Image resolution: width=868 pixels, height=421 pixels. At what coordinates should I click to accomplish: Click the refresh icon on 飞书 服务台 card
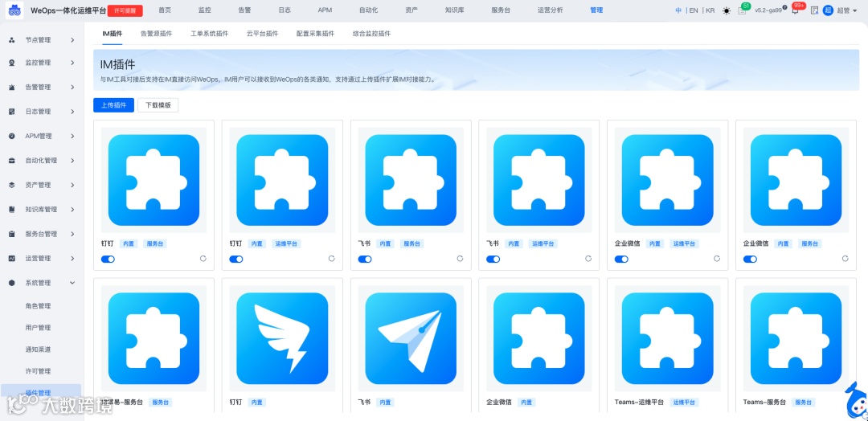pos(460,259)
